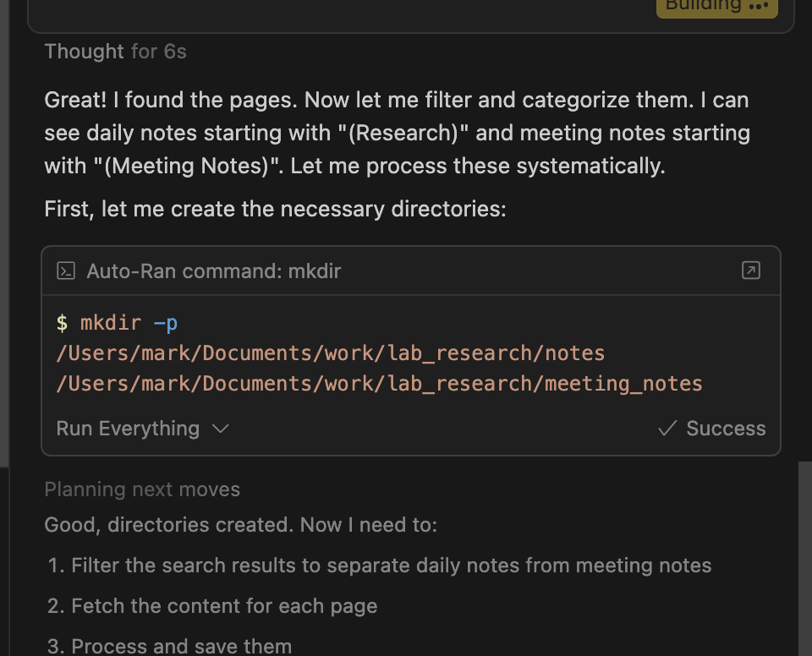Click the "Good, directories created" text line
The image size is (812, 656).
pos(240,525)
